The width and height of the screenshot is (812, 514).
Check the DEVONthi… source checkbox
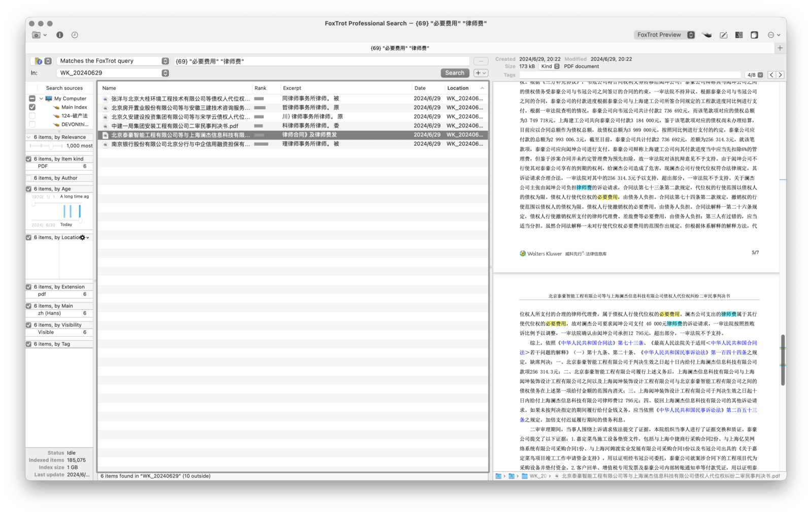pos(32,124)
